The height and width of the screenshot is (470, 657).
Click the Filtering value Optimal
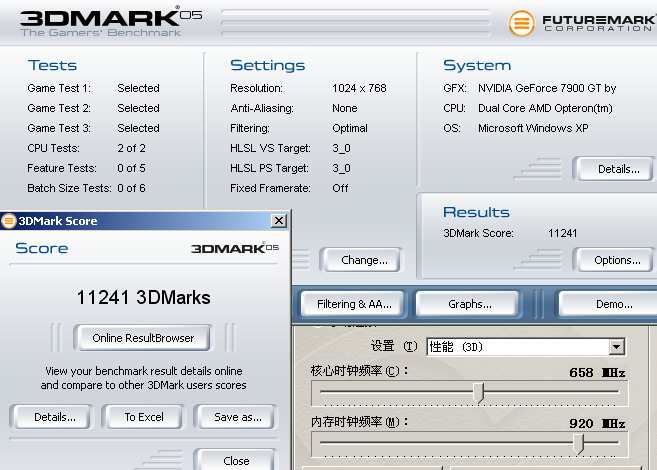tap(350, 128)
